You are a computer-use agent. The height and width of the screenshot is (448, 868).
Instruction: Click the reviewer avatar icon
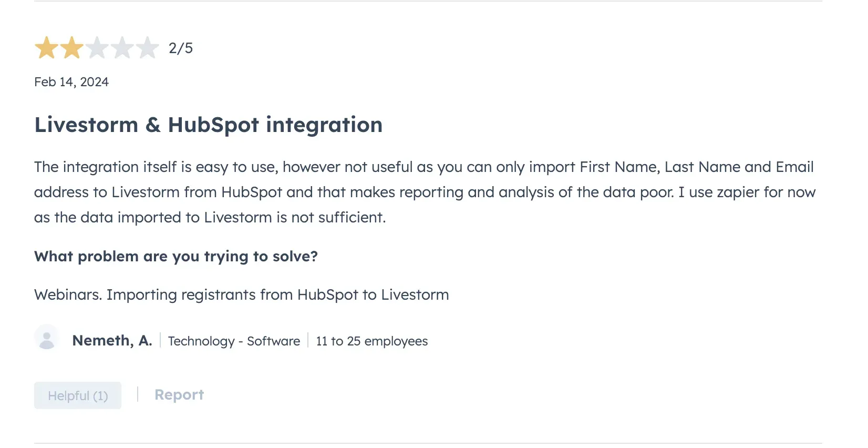click(47, 340)
